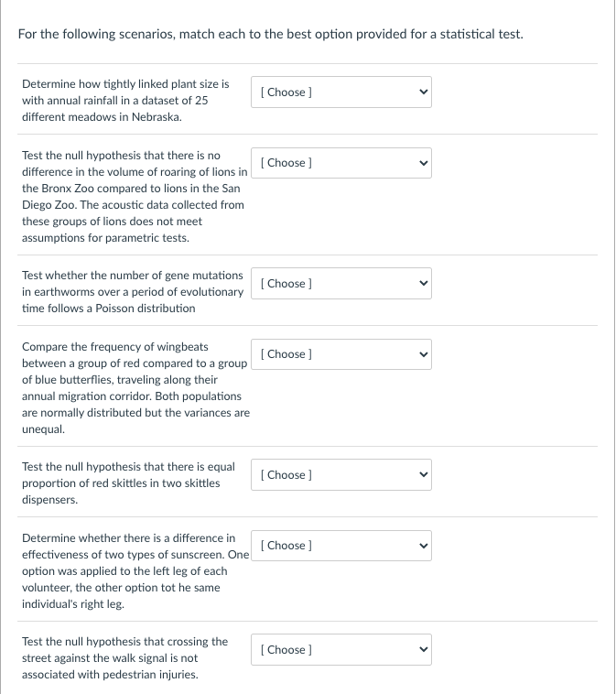Select the Choose box for red skittles proportion

point(341,474)
